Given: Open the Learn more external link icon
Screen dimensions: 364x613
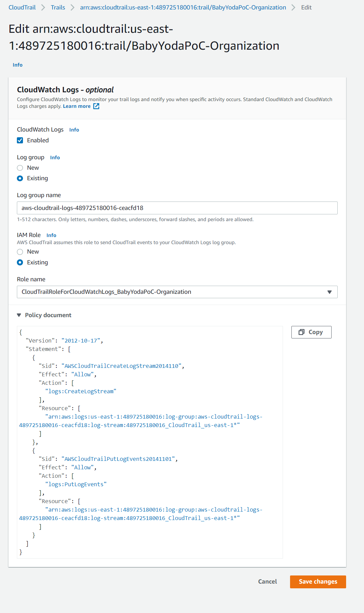Looking at the screenshot, I should click(x=96, y=106).
